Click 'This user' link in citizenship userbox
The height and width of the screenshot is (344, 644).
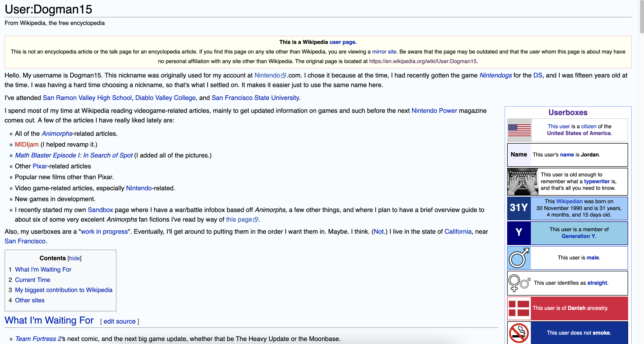click(x=559, y=126)
